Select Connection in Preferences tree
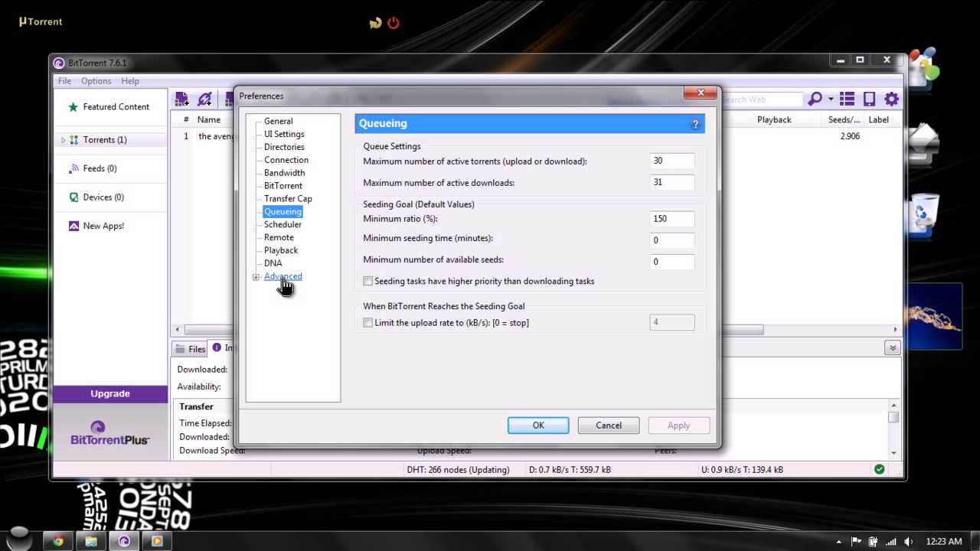 point(286,160)
